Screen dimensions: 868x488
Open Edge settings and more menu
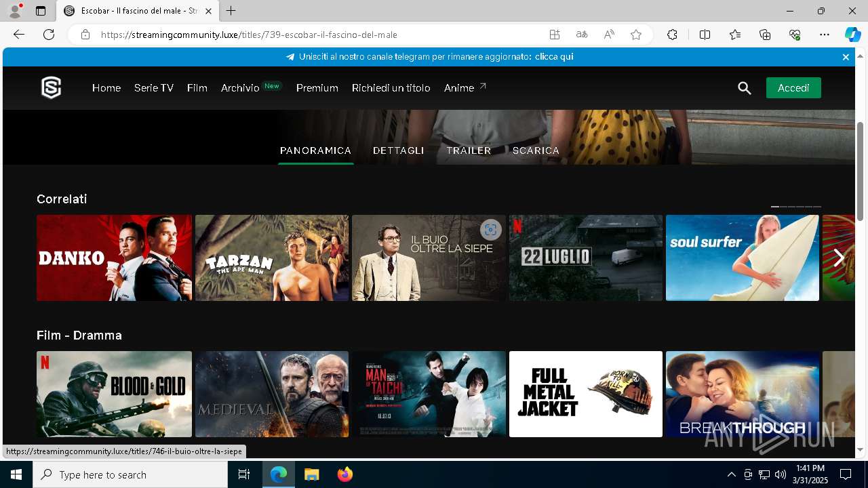pyautogui.click(x=825, y=35)
